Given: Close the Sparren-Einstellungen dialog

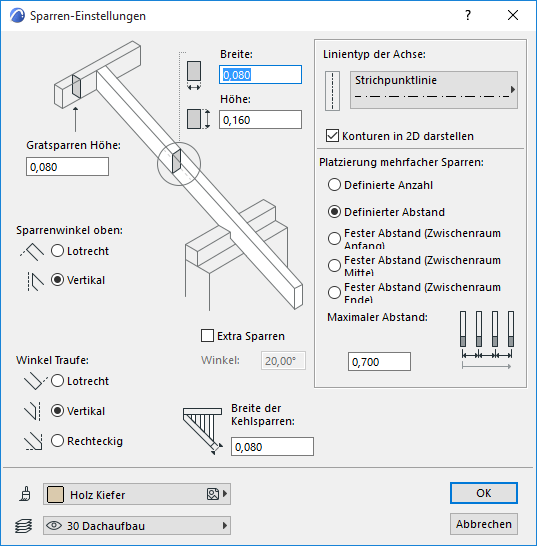Looking at the screenshot, I should point(513,15).
